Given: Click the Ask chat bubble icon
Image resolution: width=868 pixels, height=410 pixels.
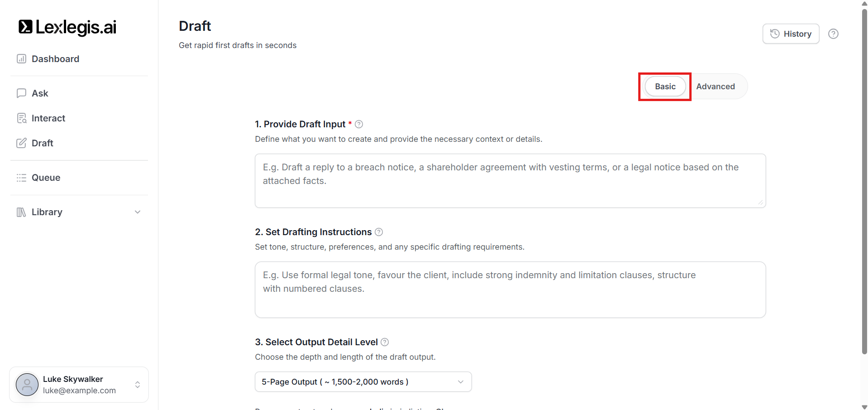Looking at the screenshot, I should [21, 93].
